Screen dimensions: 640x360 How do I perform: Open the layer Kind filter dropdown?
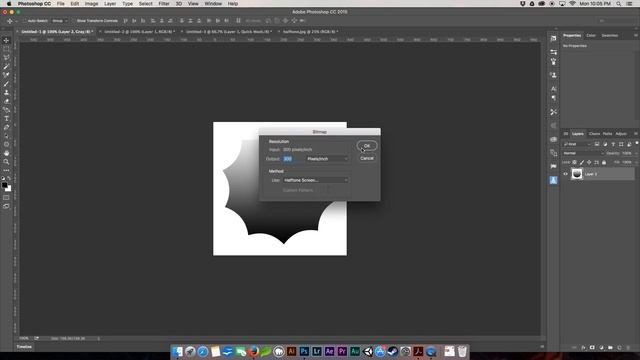coord(577,144)
